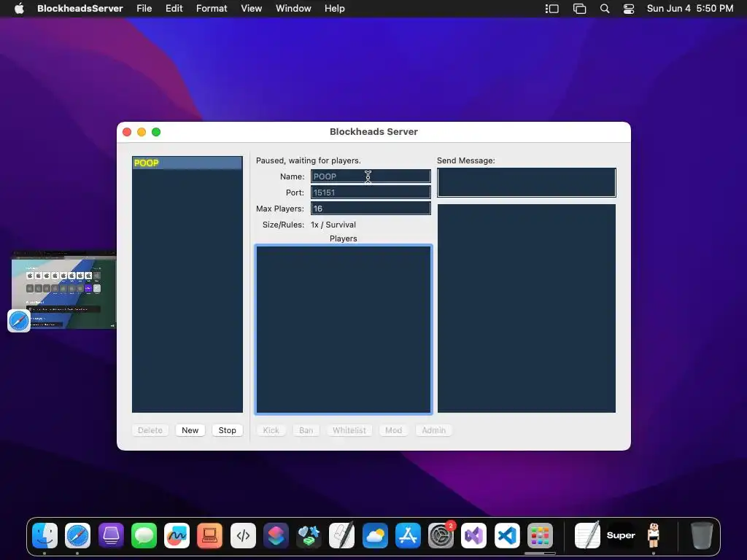
Task: Click the Admin button
Action: 433,430
